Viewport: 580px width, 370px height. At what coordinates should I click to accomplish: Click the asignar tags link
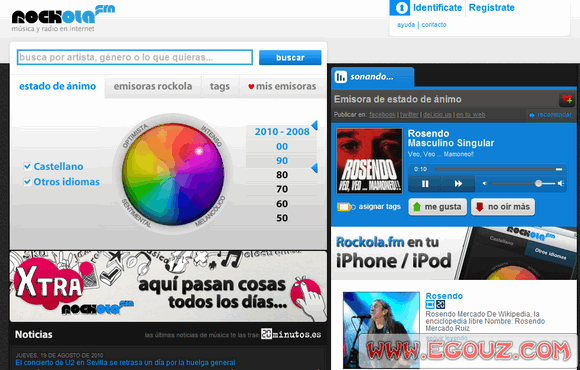coord(380,207)
